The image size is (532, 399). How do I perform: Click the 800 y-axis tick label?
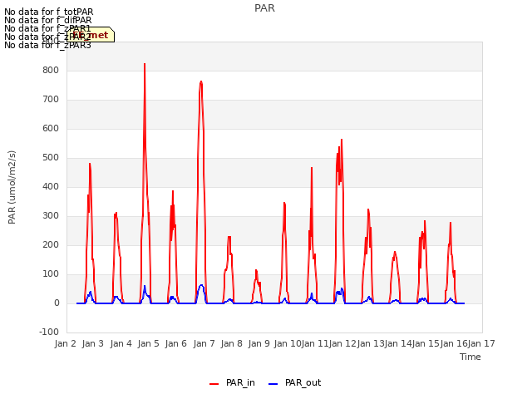(51, 70)
